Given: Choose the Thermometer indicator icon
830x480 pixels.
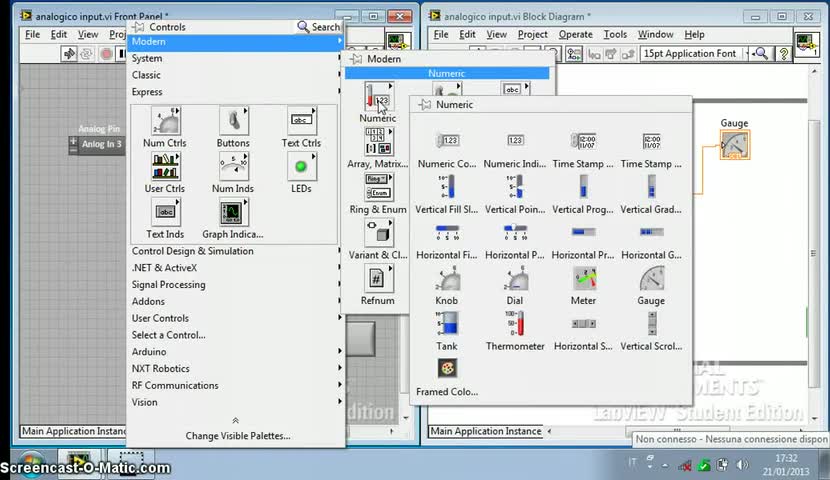Looking at the screenshot, I should pos(515,324).
